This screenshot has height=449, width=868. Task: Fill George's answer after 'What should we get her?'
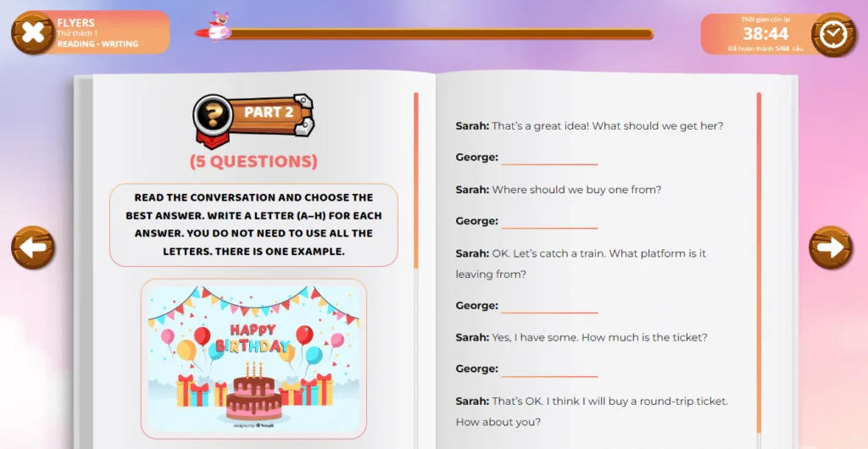[549, 158]
